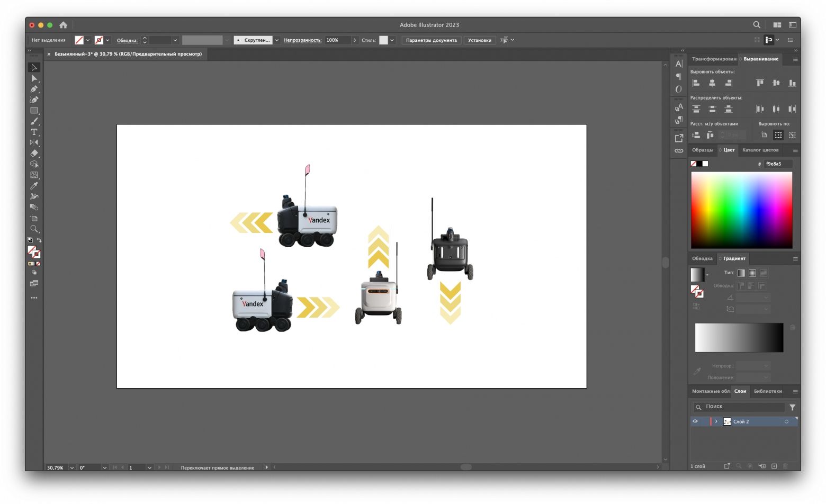Screen dimensions: 826x504
Task: Activate the Eraser tool
Action: coord(34,154)
